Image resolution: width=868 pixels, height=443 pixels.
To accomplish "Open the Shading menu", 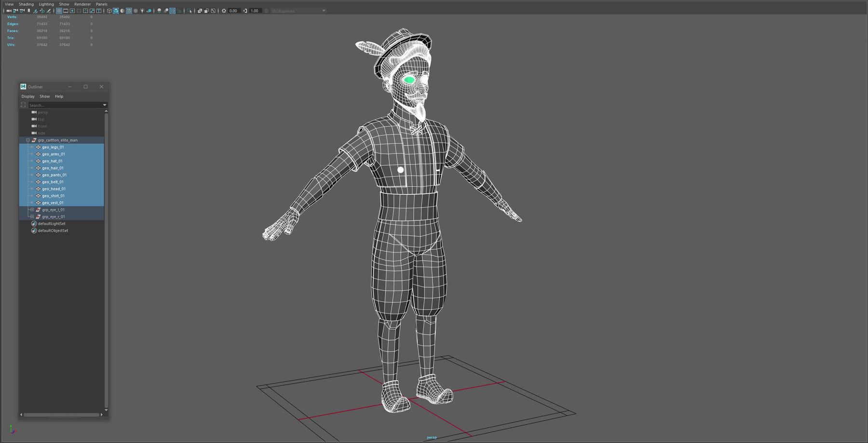I will [x=26, y=4].
